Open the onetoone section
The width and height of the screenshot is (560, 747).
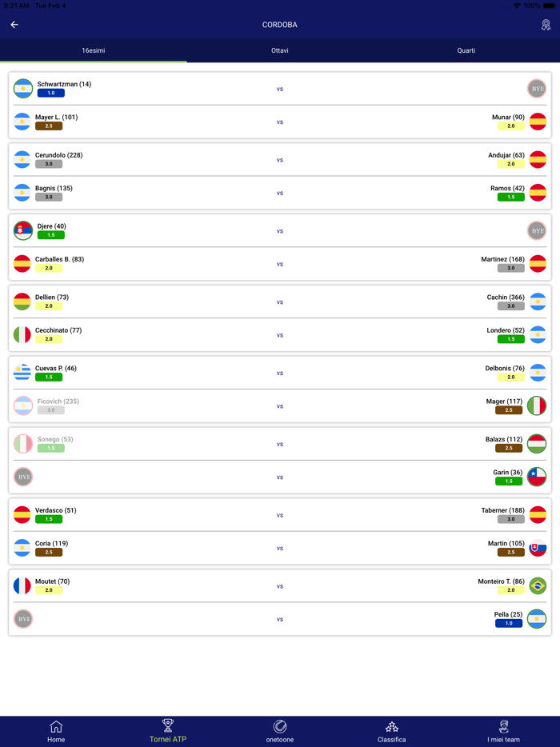[280, 731]
